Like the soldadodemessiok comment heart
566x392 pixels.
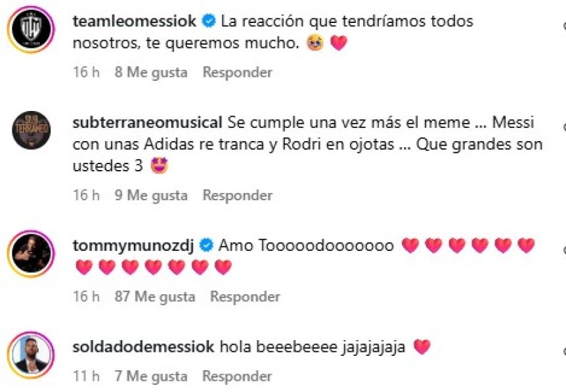(564, 351)
